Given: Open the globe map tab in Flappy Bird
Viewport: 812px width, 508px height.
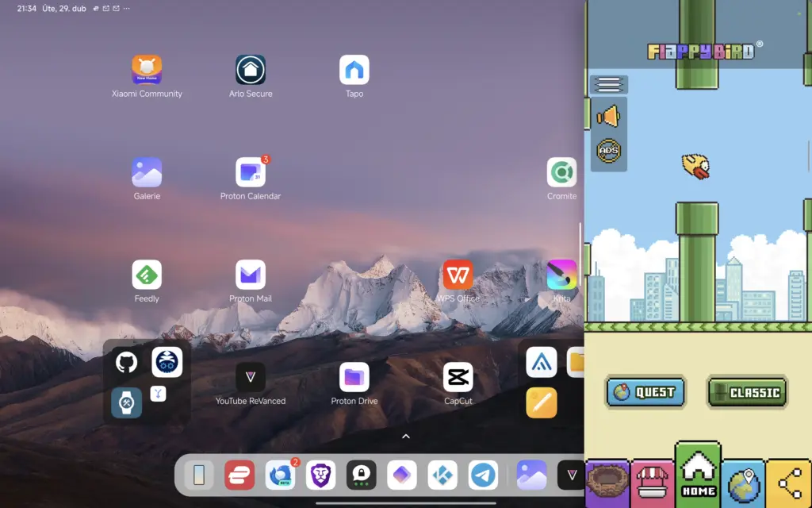Looking at the screenshot, I should click(x=743, y=483).
